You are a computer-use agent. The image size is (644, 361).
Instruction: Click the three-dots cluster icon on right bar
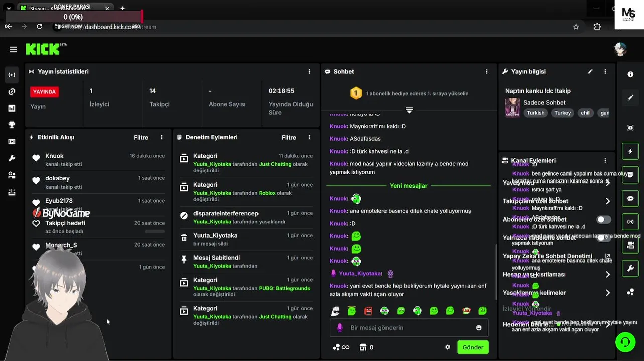(630, 292)
